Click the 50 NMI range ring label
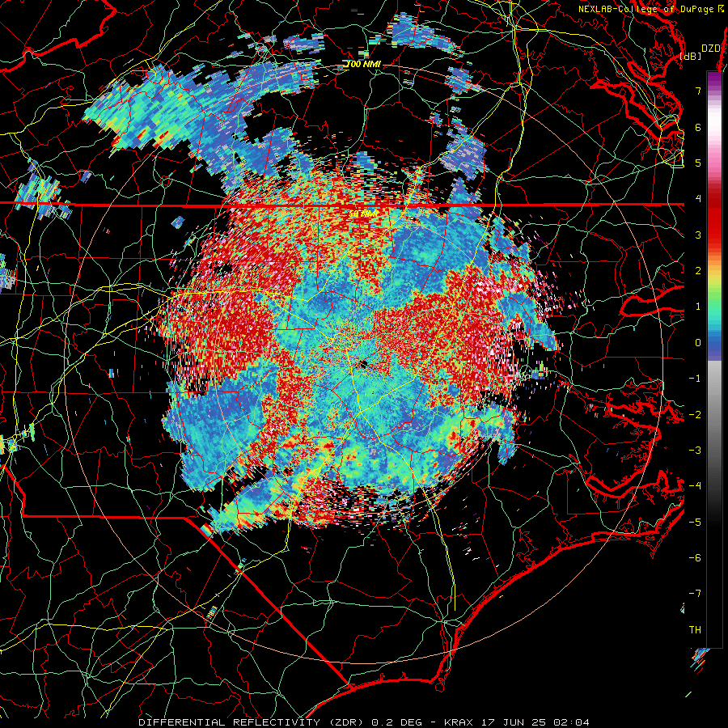This screenshot has width=728, height=728. (364, 214)
